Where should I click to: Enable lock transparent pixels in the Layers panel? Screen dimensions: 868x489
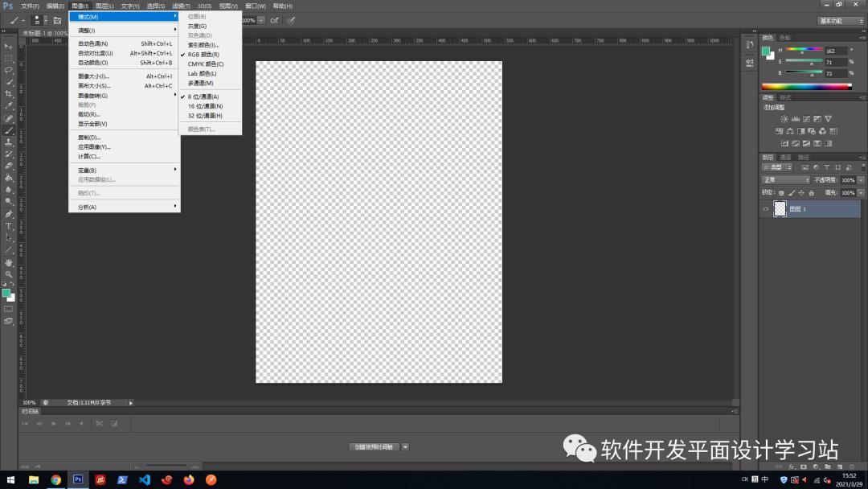click(781, 192)
